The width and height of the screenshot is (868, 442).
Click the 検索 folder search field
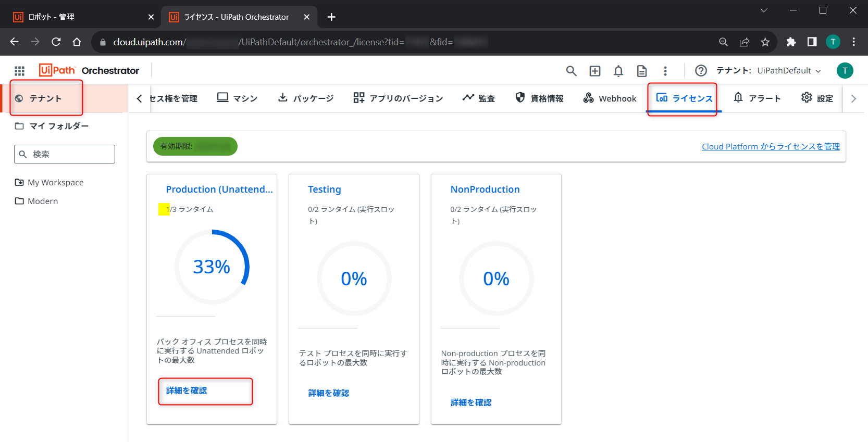pyautogui.click(x=65, y=154)
